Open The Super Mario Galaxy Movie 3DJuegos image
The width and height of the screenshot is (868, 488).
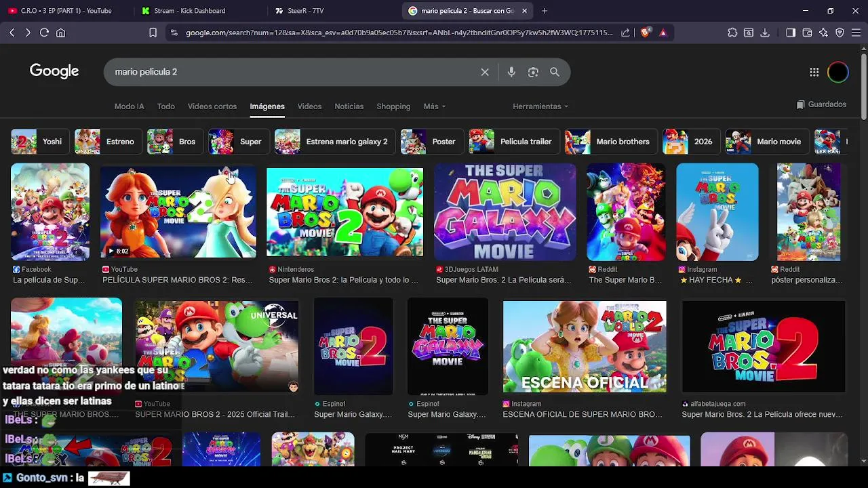pos(505,212)
